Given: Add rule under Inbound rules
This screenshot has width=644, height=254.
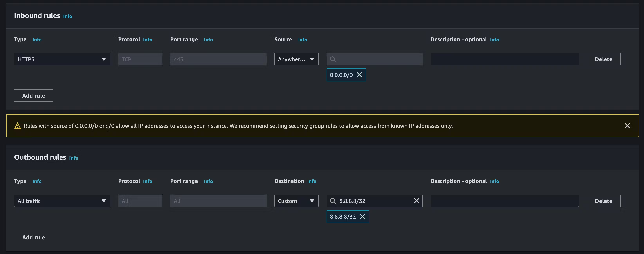Looking at the screenshot, I should (33, 95).
